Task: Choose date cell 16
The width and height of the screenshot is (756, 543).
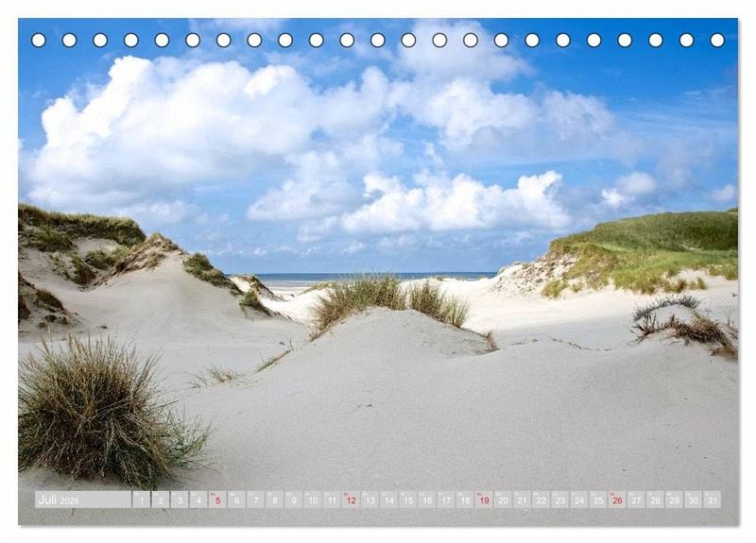Action: click(x=427, y=500)
